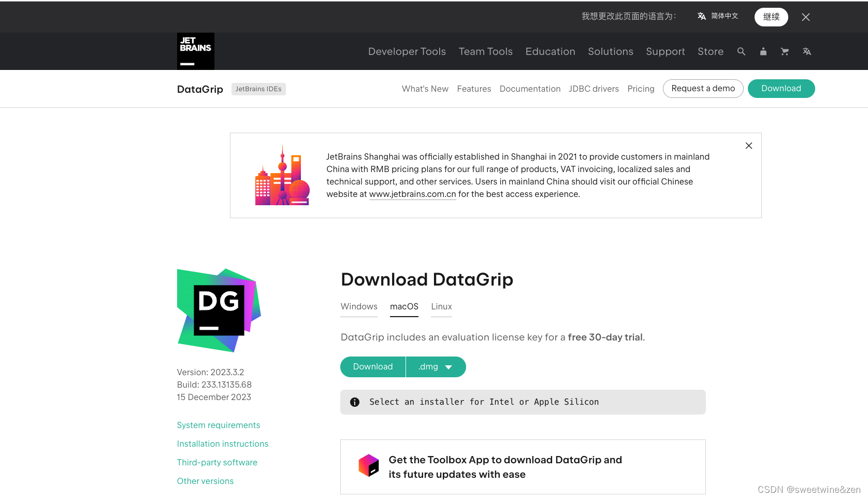Choose 简体中文 language option

(x=725, y=16)
